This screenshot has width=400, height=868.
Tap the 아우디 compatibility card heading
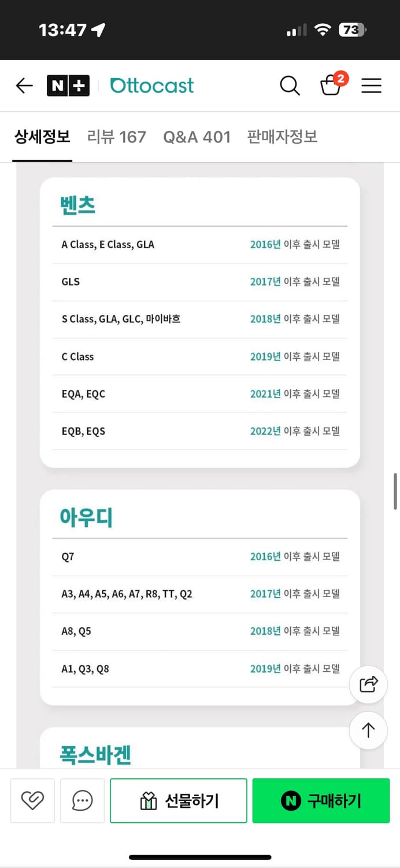coord(86,517)
